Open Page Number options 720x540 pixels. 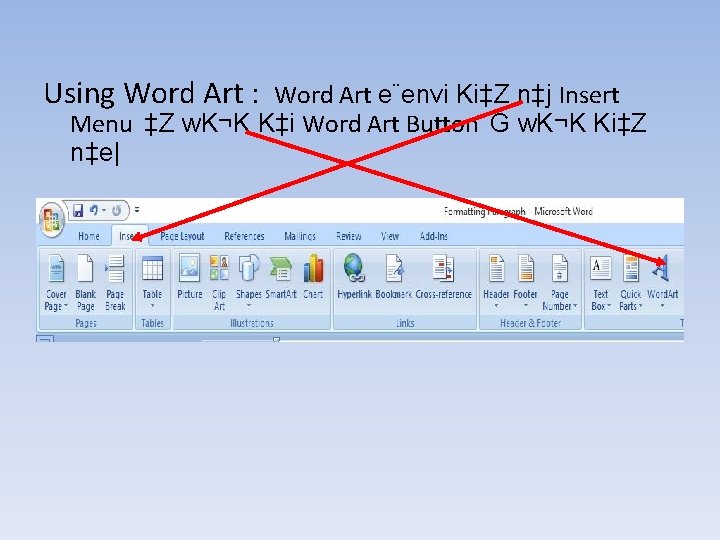tap(559, 282)
